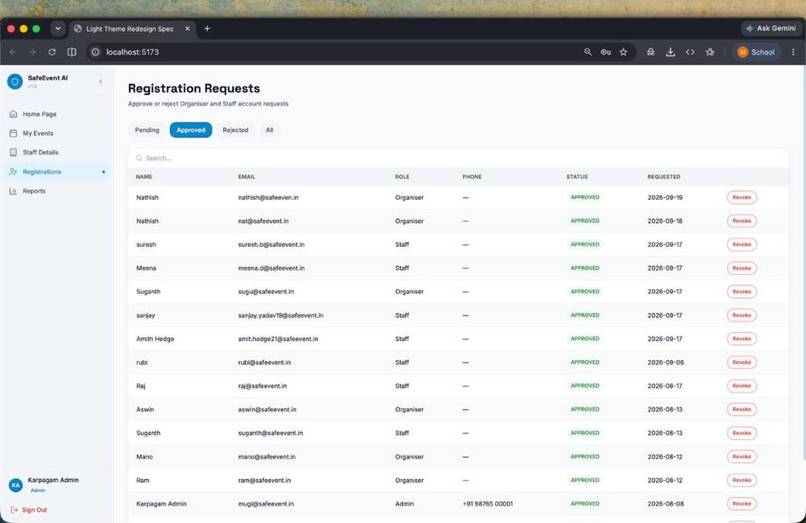Viewport: 806px width, 523px height.
Task: Click the page vertical scrollbar
Action: (x=803, y=262)
